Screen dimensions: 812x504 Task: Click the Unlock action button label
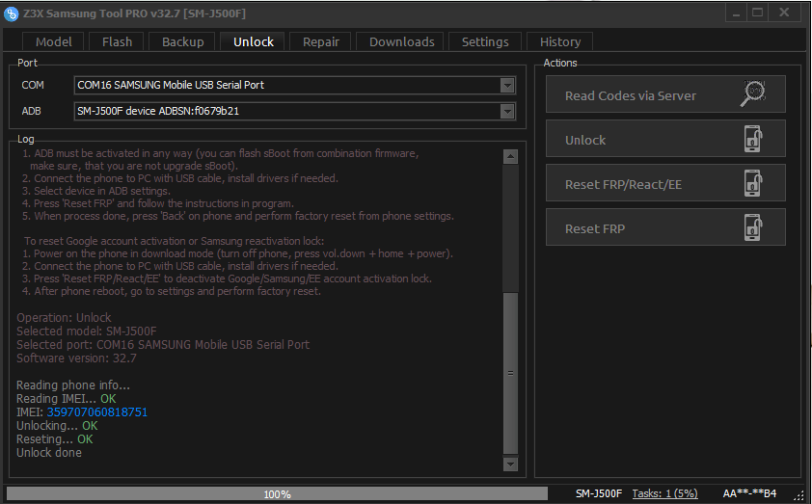585,141
